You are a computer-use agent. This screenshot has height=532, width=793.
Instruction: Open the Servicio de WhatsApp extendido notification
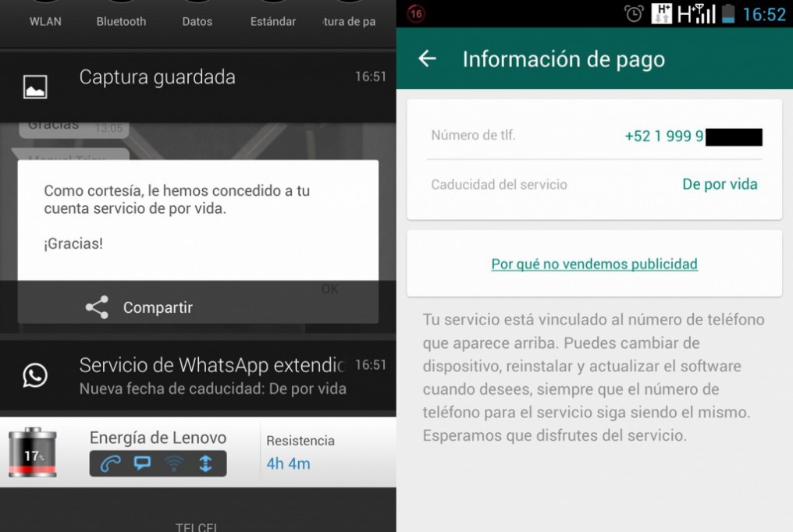pyautogui.click(x=211, y=375)
